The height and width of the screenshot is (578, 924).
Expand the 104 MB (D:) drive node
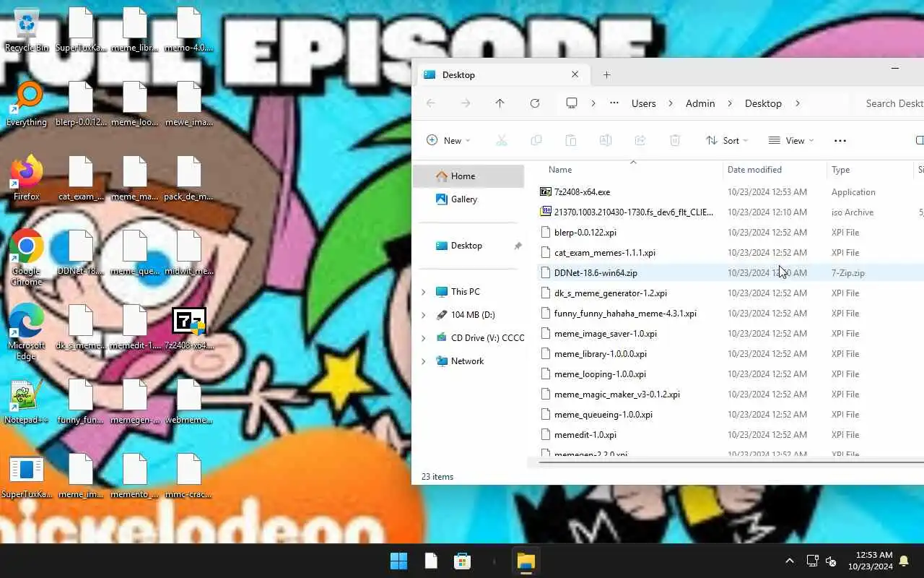coord(424,315)
